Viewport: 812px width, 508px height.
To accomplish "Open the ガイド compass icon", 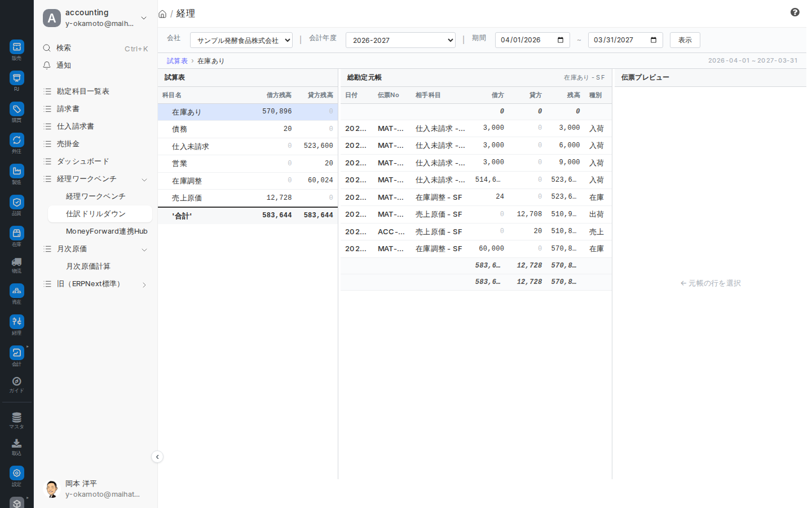I will point(17,382).
